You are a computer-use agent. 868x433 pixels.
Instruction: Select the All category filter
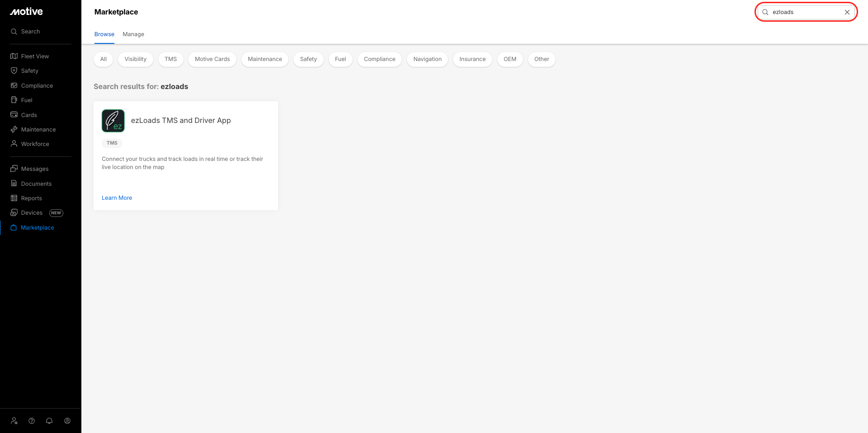tap(104, 59)
